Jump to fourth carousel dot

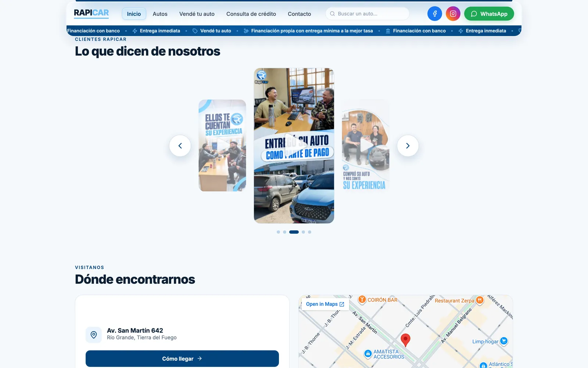click(x=303, y=232)
